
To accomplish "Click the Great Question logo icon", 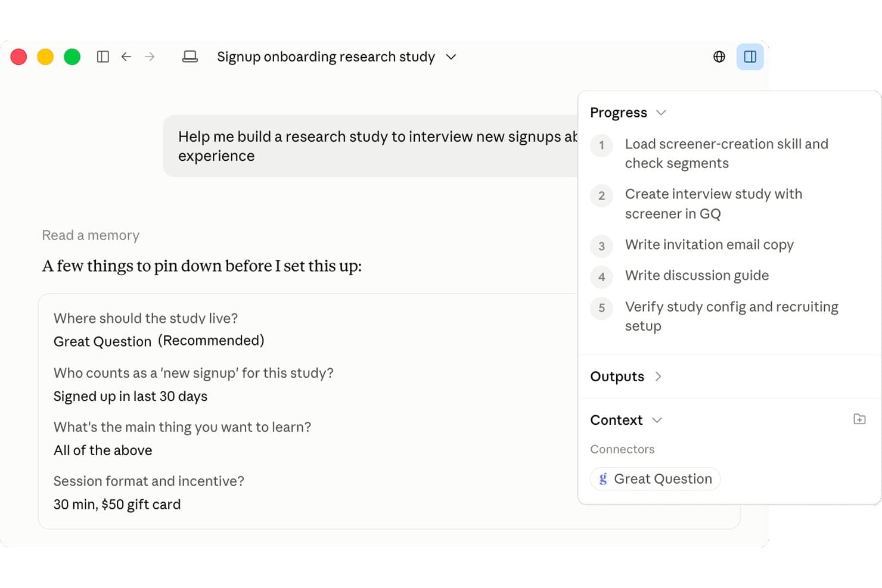I will (603, 479).
